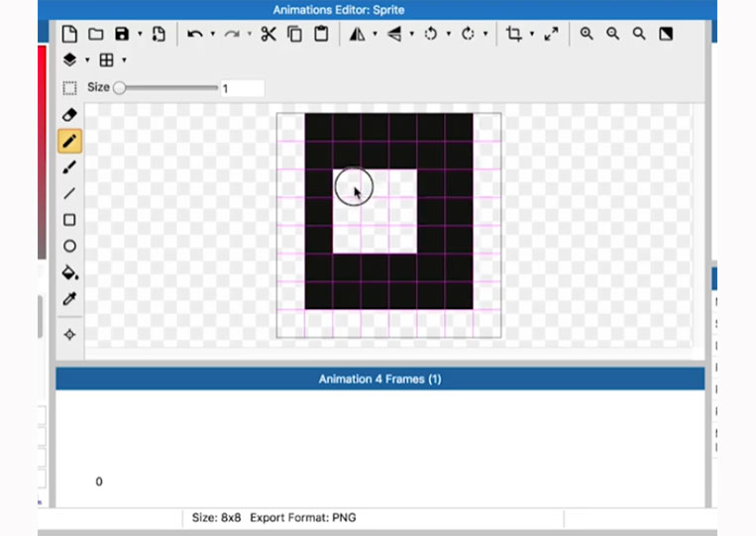756x536 pixels.
Task: Select the Ellipse shape tool
Action: [69, 247]
